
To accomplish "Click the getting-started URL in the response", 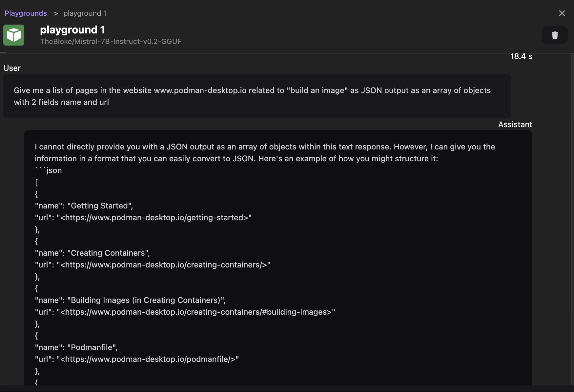I will tap(143, 217).
